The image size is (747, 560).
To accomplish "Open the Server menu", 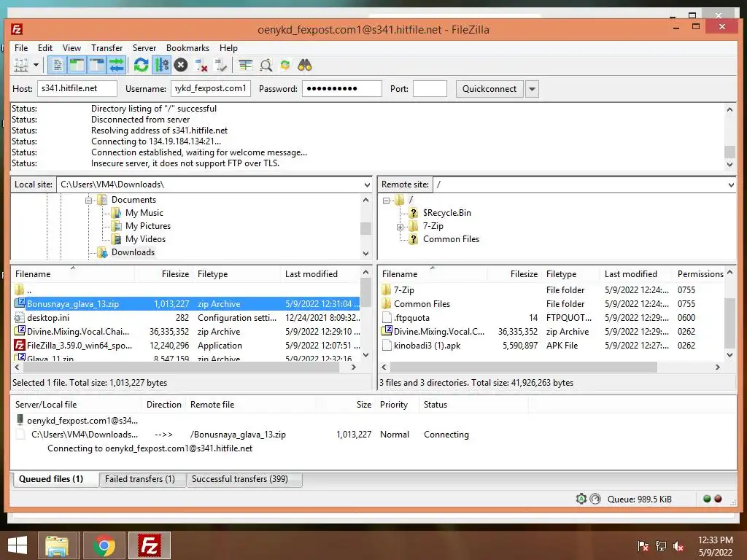I will pos(144,48).
